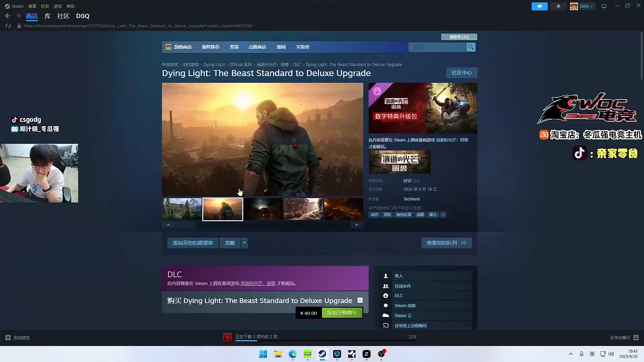Toggle microphone tray icon

point(582,354)
